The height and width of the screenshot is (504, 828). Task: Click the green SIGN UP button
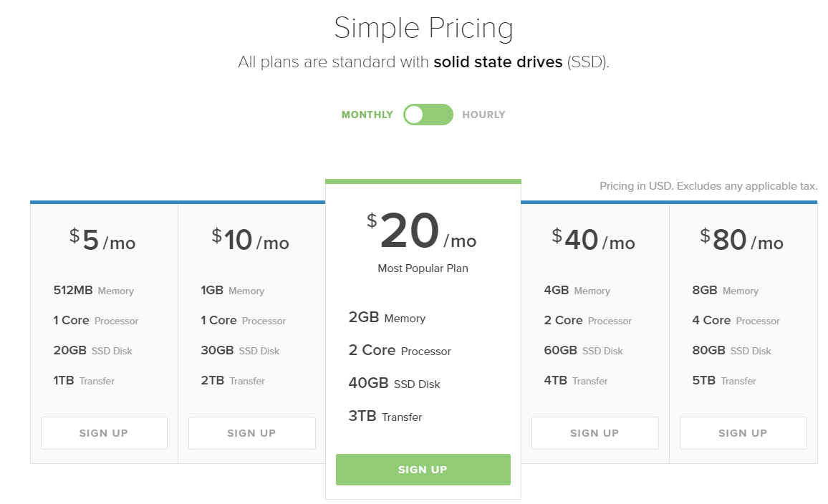[423, 469]
